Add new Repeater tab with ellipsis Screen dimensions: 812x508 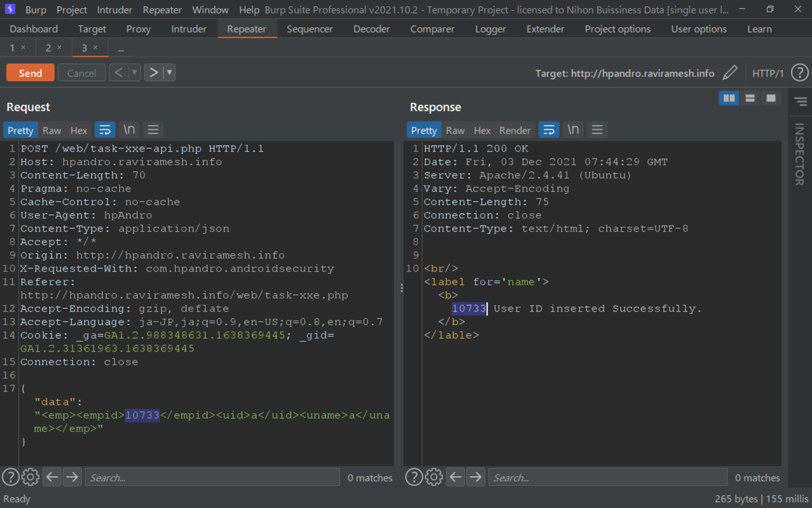[x=120, y=49]
